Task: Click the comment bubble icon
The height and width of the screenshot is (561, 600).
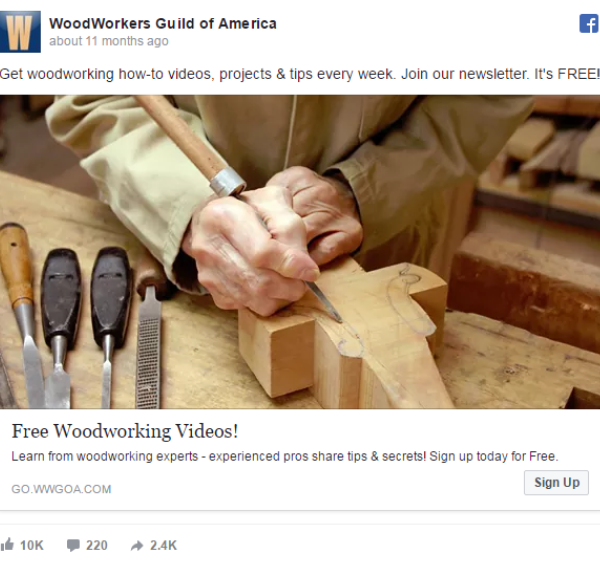Action: click(73, 545)
